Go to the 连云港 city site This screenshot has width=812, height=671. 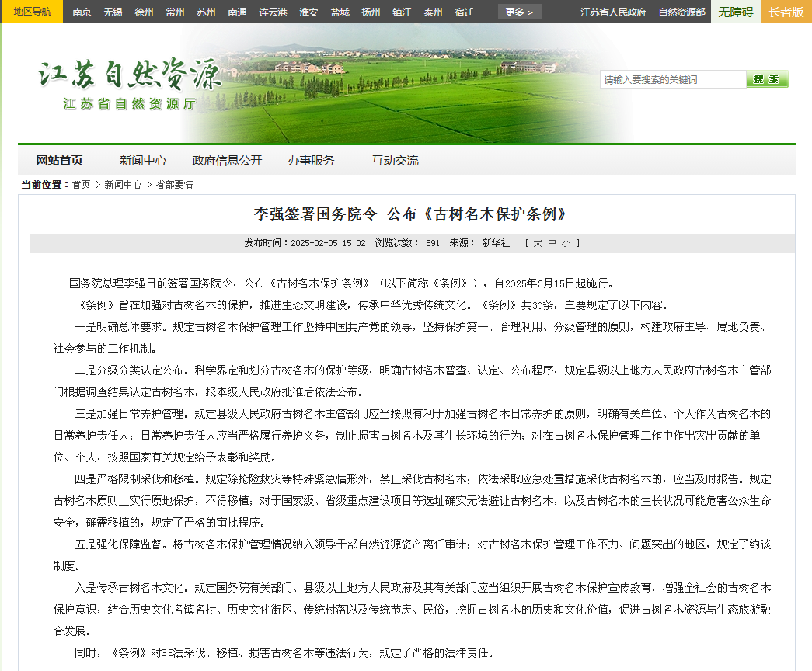tap(273, 12)
